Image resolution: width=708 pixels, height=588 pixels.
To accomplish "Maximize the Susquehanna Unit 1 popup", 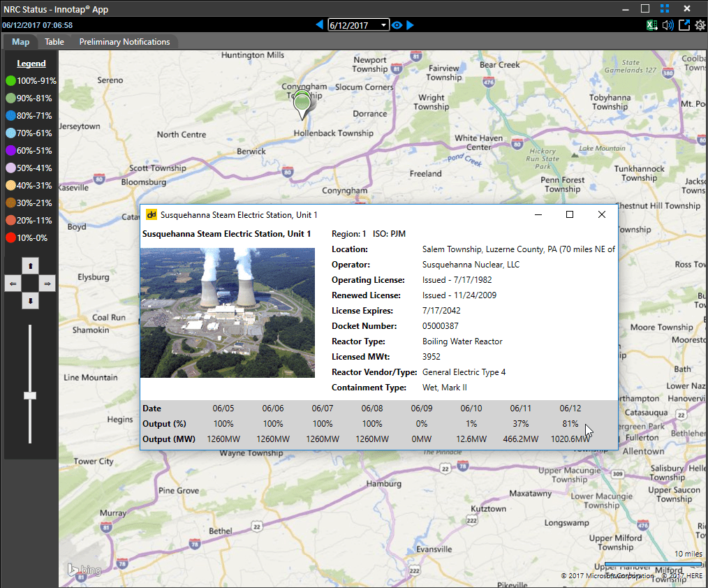I will pyautogui.click(x=570, y=214).
